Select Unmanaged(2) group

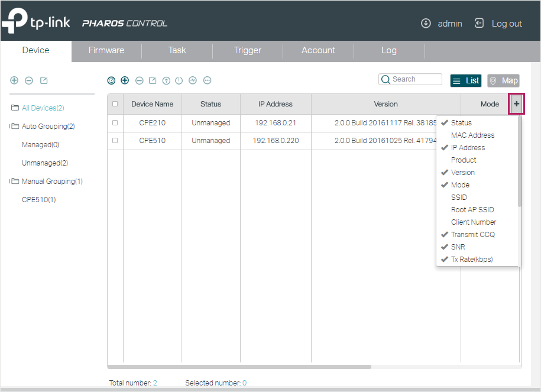[45, 163]
